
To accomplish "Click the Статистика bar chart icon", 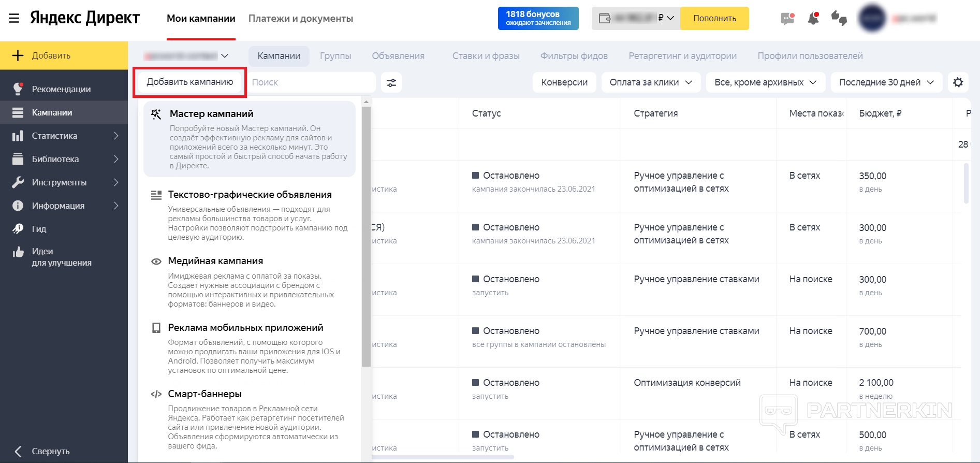I will tap(18, 136).
